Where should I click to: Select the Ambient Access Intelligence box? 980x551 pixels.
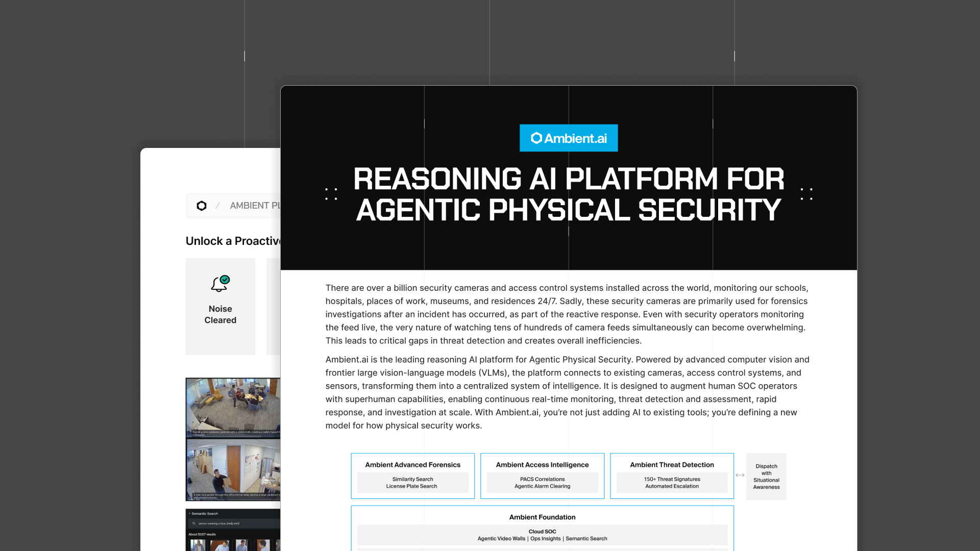(x=542, y=475)
